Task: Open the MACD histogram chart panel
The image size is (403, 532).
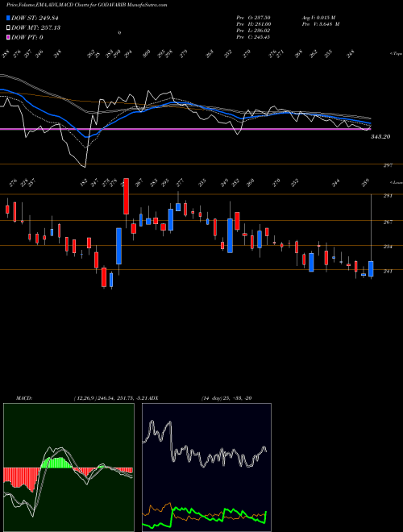Action: pyautogui.click(x=69, y=468)
